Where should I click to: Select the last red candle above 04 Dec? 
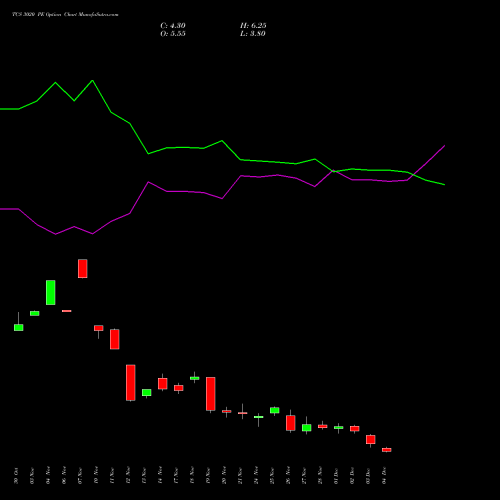coord(387,450)
